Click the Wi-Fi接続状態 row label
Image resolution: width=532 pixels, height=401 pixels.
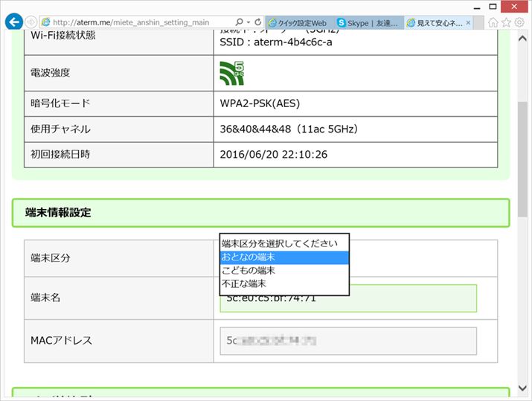[63, 35]
